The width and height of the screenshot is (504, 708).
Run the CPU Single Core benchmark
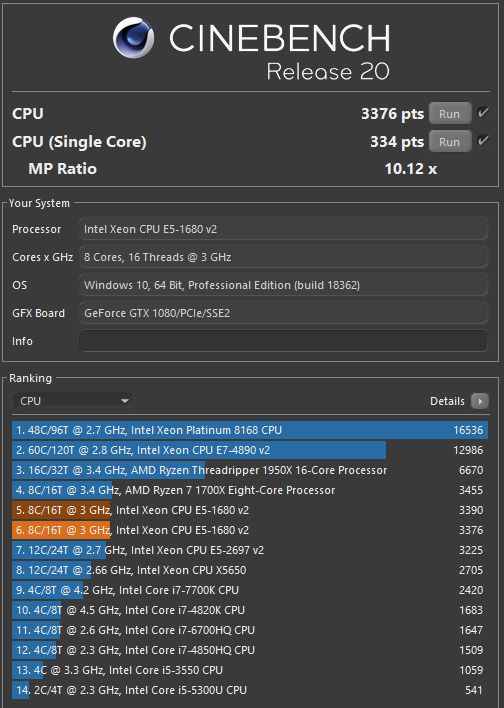click(x=450, y=142)
